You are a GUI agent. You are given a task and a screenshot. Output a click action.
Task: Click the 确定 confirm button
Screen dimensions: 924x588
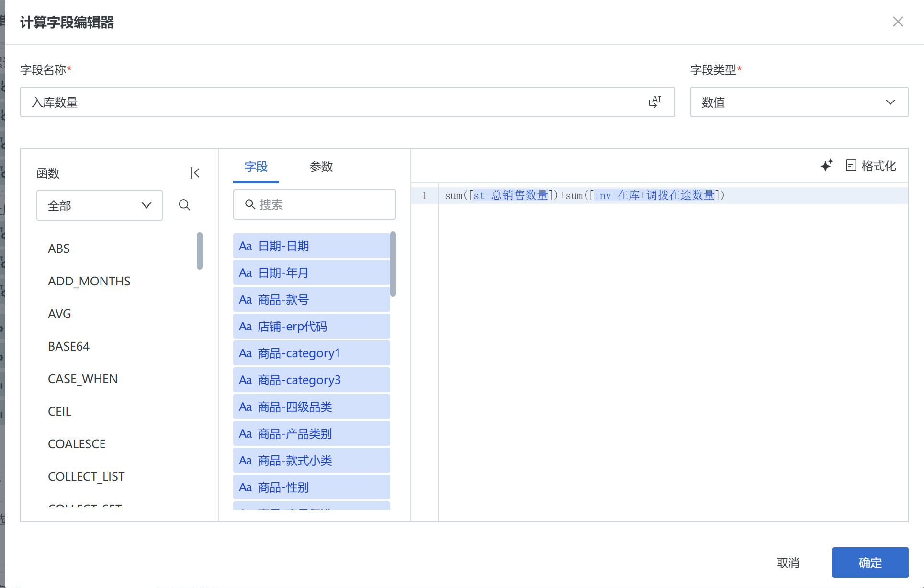point(870,563)
